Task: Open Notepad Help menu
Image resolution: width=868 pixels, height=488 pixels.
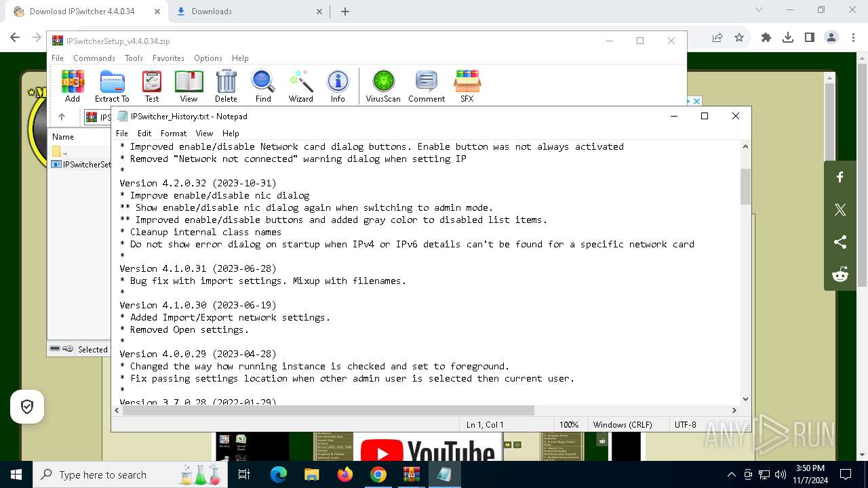Action: [x=231, y=134]
